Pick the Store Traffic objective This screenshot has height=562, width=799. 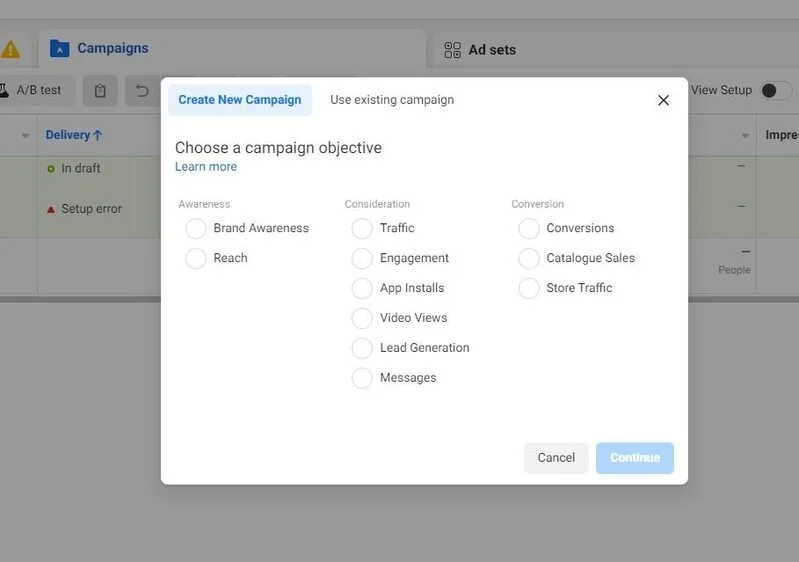[529, 288]
